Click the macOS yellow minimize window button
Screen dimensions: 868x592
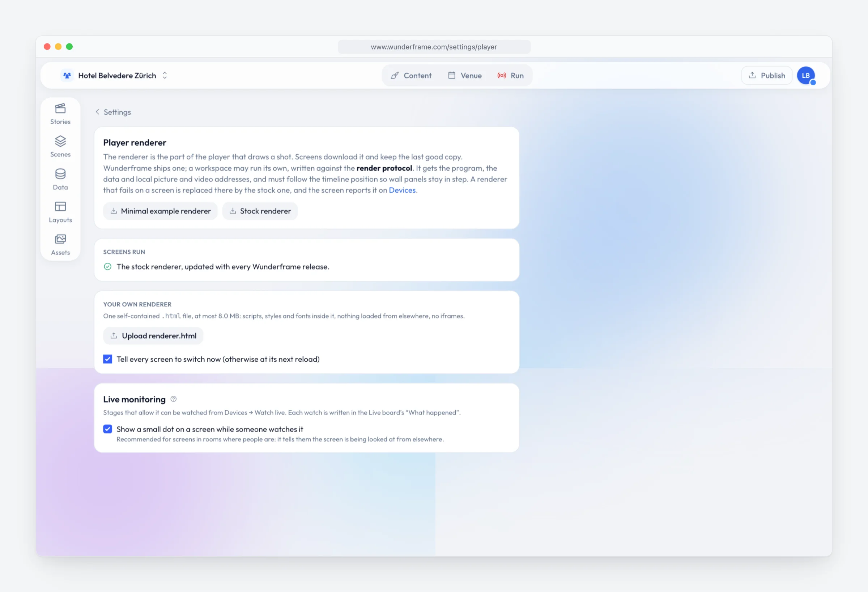click(x=58, y=47)
